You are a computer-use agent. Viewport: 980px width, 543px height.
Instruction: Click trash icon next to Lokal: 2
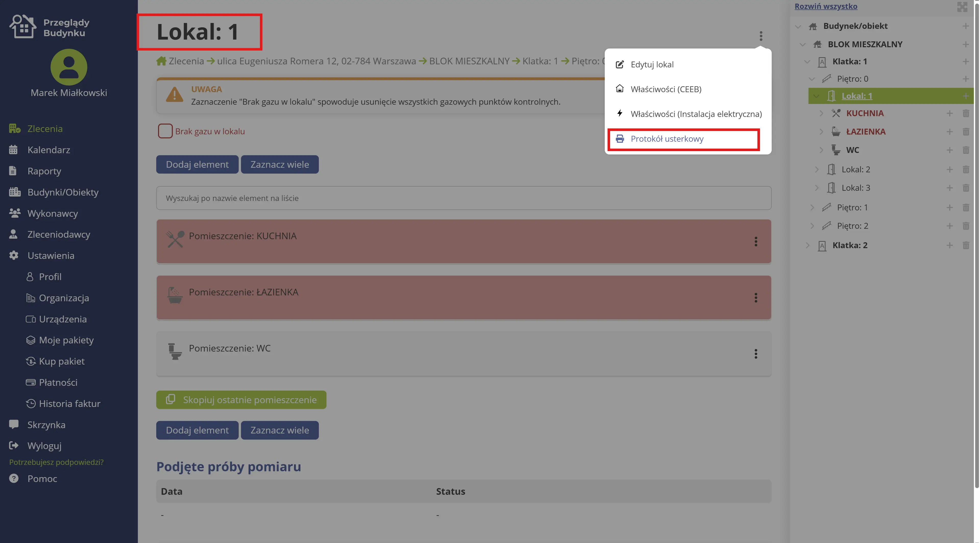[x=965, y=169]
